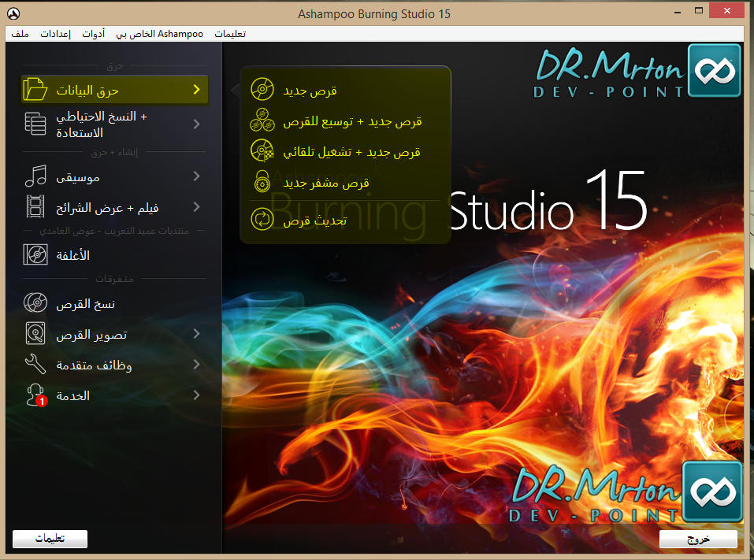This screenshot has height=560, width=754.
Task: Select the Backup + Restore text label
Action: pos(102,124)
